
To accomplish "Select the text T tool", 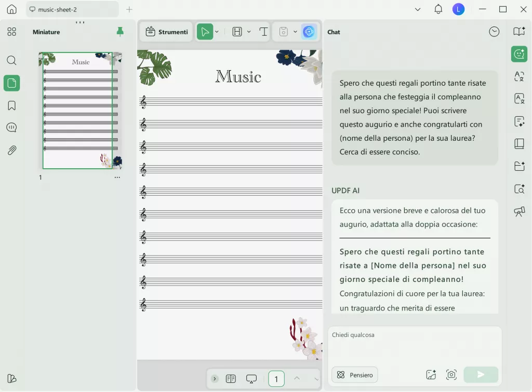I will tap(263, 32).
